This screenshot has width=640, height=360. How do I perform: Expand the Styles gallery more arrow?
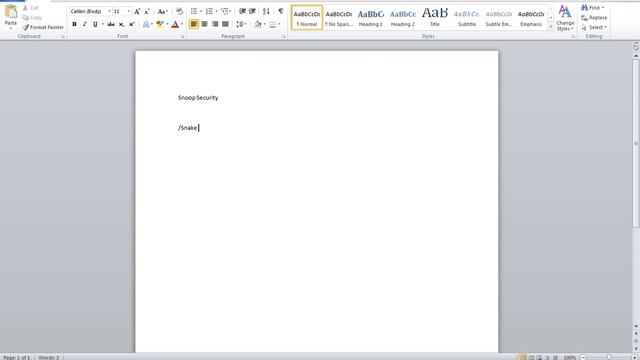[551, 27]
